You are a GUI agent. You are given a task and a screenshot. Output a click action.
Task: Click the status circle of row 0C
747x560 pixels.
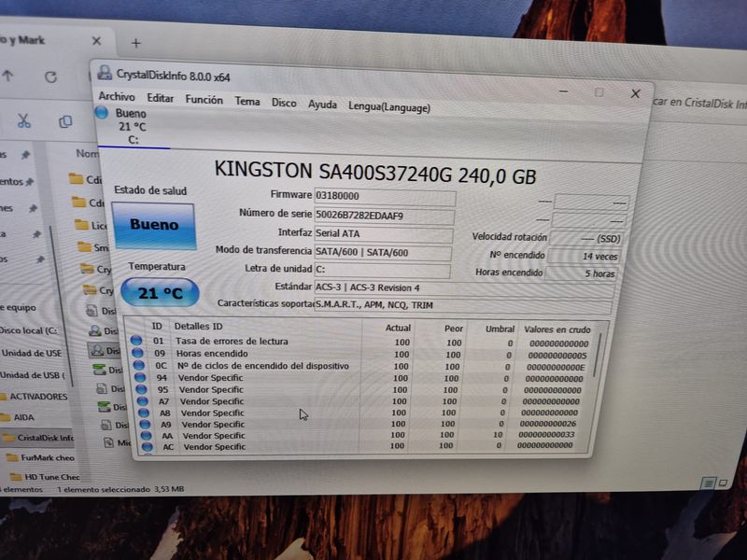point(139,365)
